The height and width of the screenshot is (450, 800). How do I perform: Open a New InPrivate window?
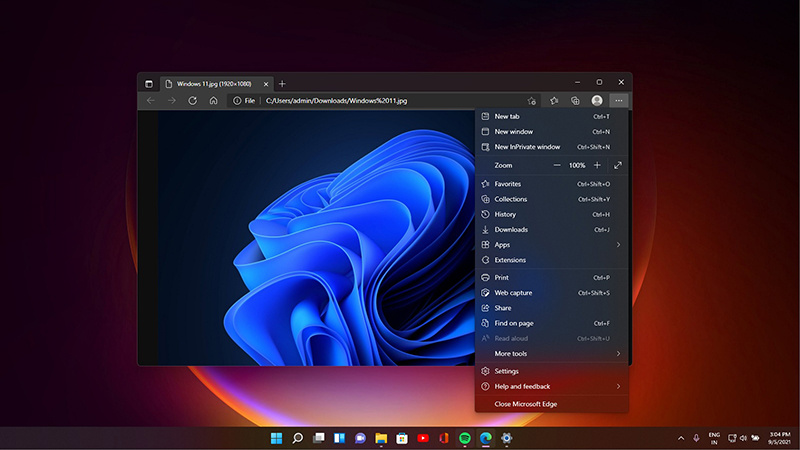pos(552,147)
